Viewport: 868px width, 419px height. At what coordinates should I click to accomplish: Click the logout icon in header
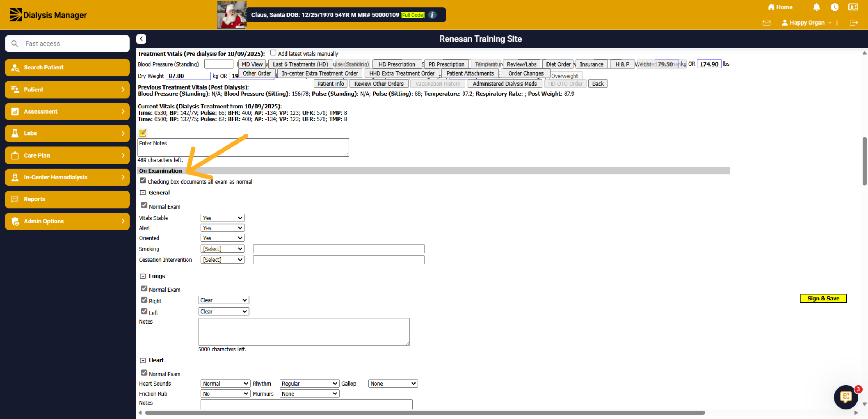(x=854, y=23)
